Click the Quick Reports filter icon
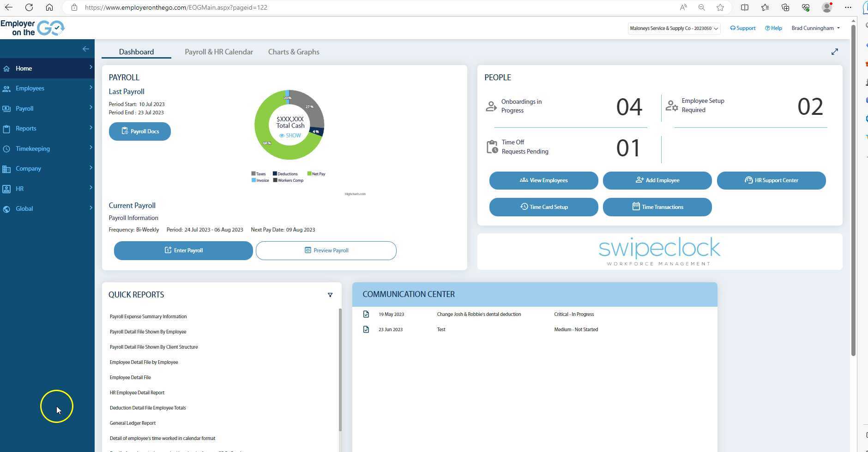The image size is (868, 452). pyautogui.click(x=330, y=295)
